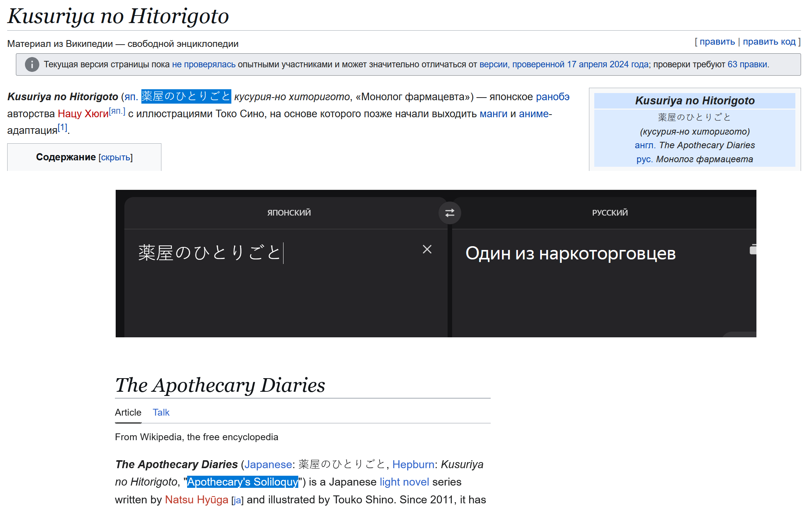Follow the аниме link
Screen dimensions: 812x523
534,114
